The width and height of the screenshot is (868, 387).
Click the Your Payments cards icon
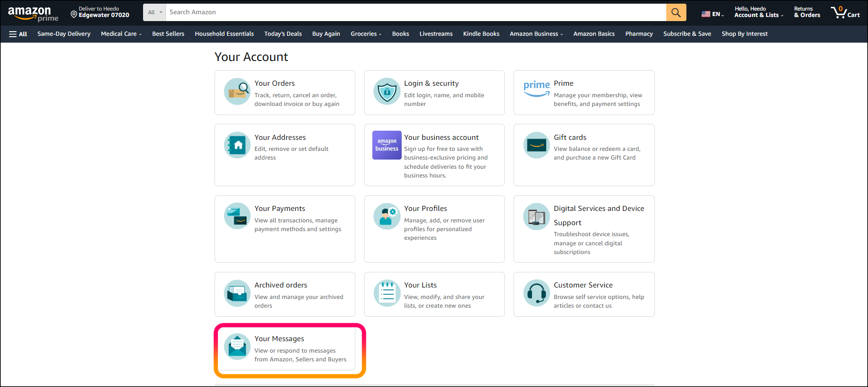[x=237, y=216]
